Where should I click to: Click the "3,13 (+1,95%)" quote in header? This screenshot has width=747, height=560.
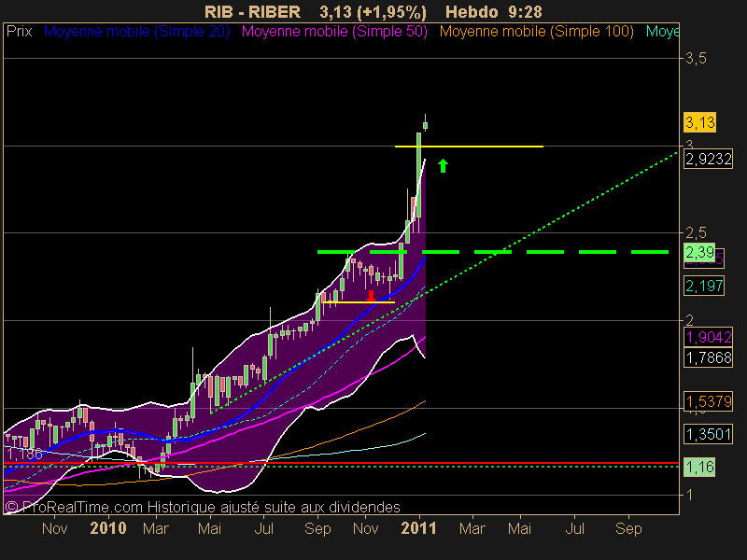click(x=373, y=12)
